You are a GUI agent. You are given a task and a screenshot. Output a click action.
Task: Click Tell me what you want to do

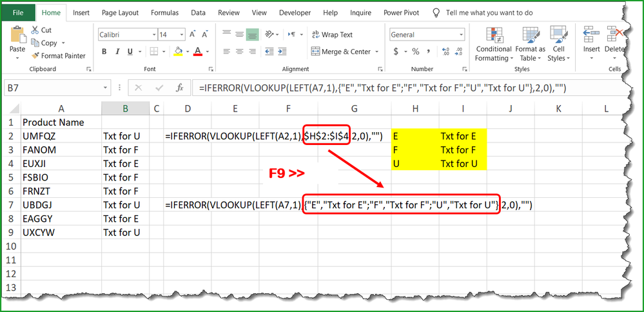(x=489, y=13)
